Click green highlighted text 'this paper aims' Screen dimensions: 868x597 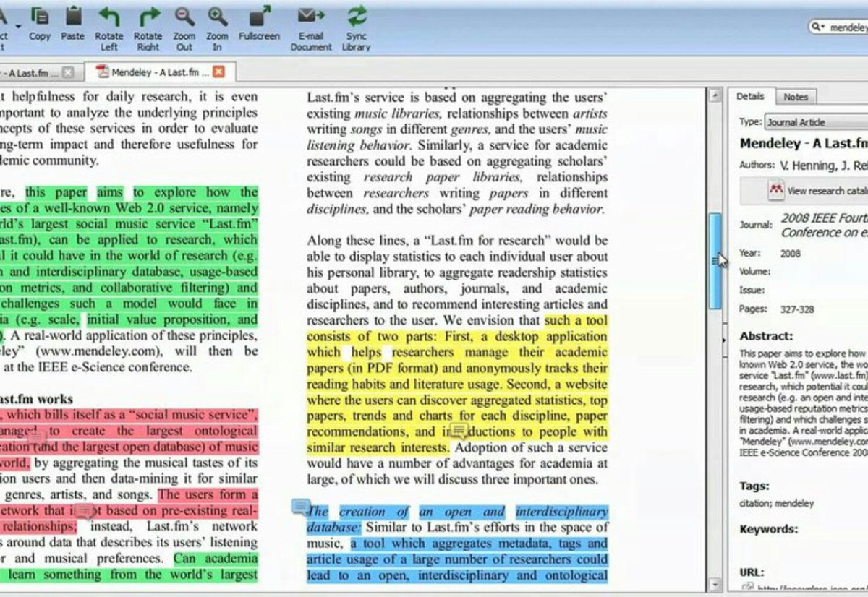click(74, 192)
